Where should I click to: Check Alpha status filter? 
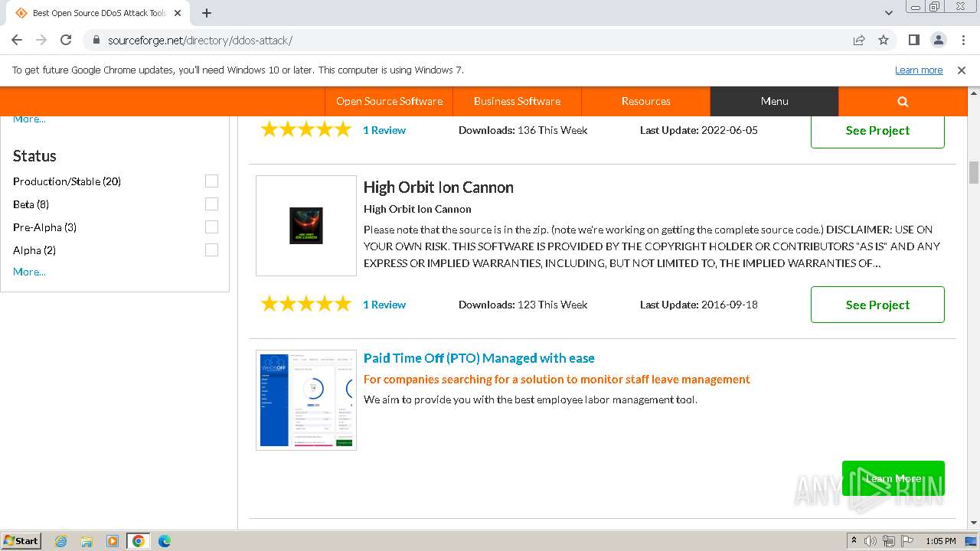tap(211, 250)
